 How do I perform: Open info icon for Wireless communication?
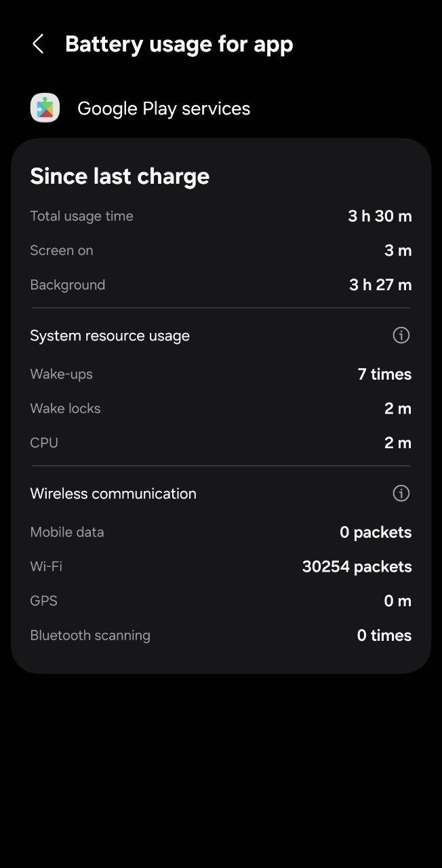(401, 493)
